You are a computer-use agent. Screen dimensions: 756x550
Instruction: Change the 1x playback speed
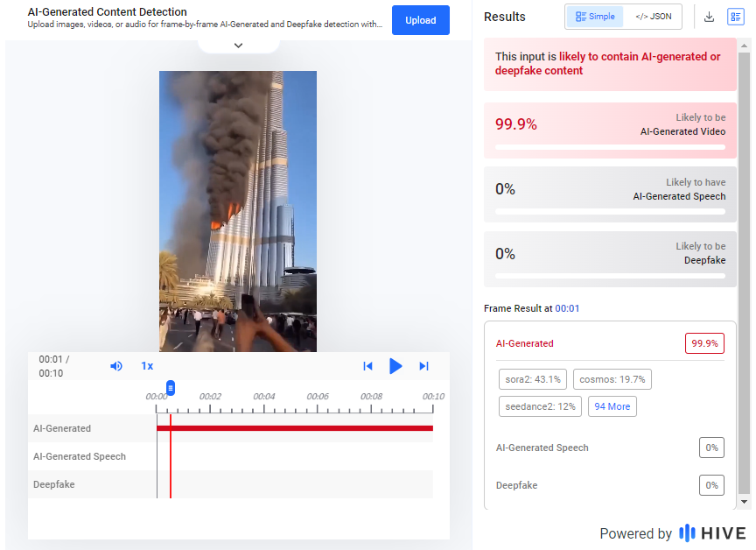point(147,366)
